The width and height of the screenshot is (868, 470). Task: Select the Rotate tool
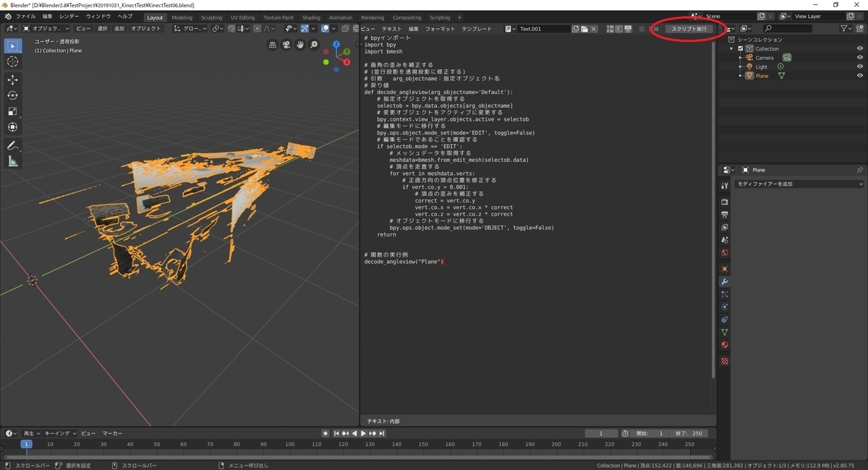tap(12, 95)
